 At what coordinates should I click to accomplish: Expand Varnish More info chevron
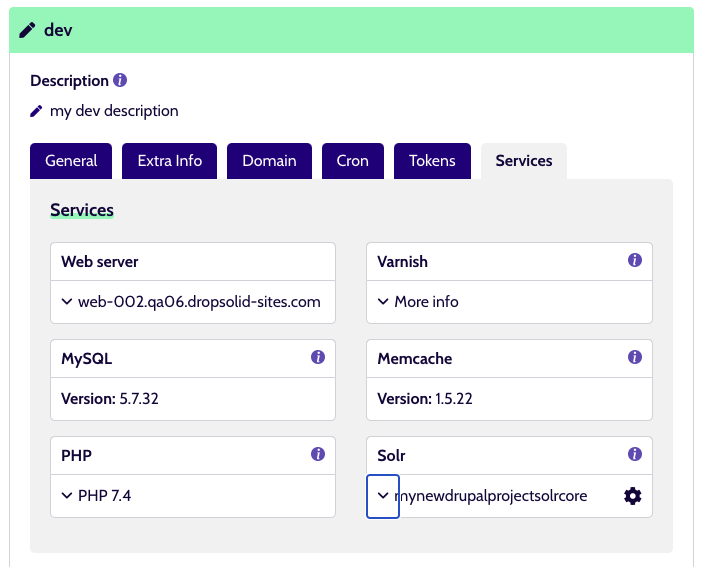(383, 302)
